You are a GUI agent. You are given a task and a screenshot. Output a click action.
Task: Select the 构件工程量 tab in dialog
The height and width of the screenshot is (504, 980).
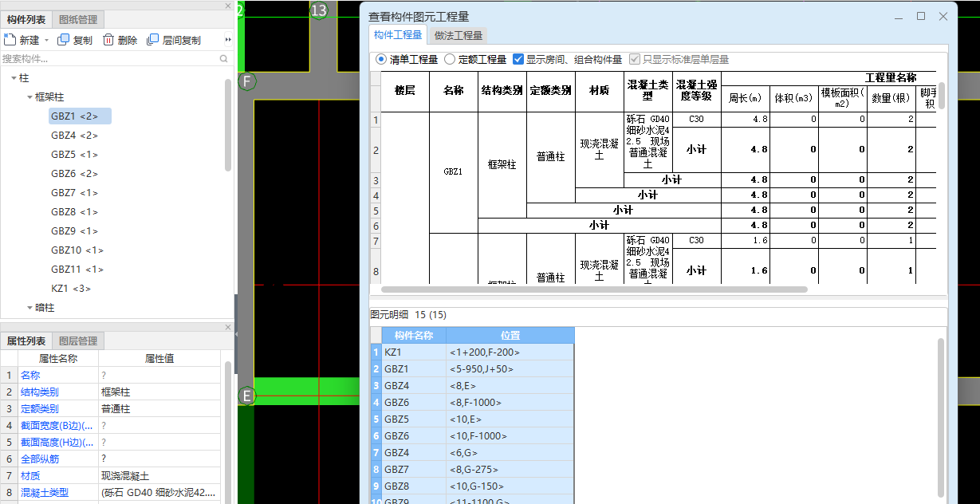tap(398, 35)
